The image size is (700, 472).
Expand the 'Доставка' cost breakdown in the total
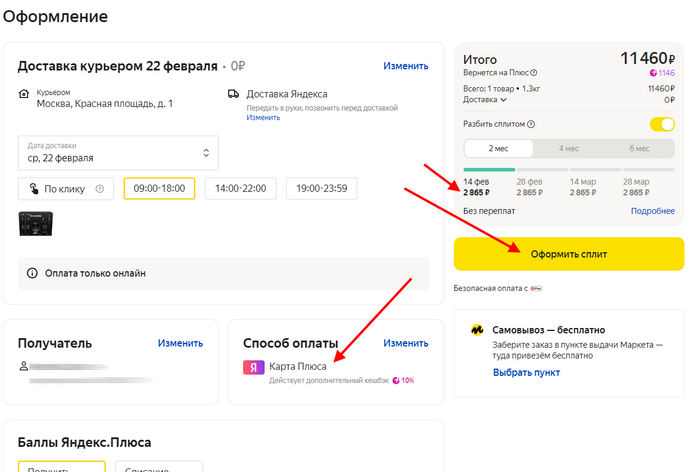coord(485,99)
